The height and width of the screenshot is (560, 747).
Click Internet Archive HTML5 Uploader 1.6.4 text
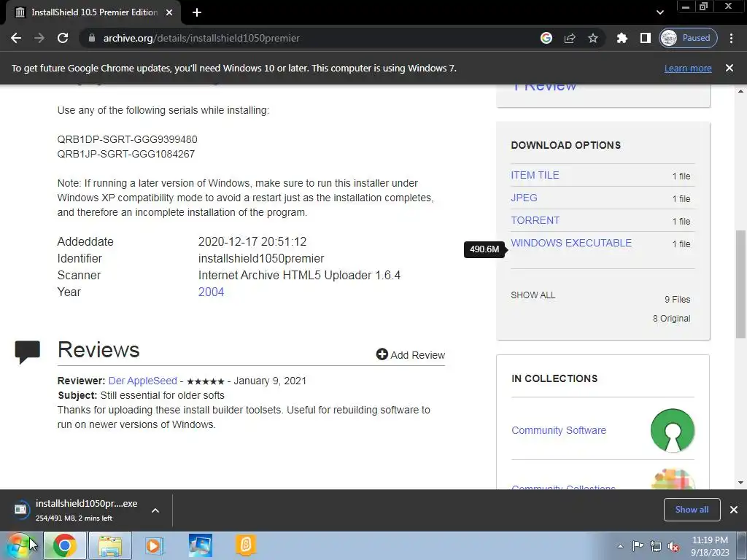299,275
